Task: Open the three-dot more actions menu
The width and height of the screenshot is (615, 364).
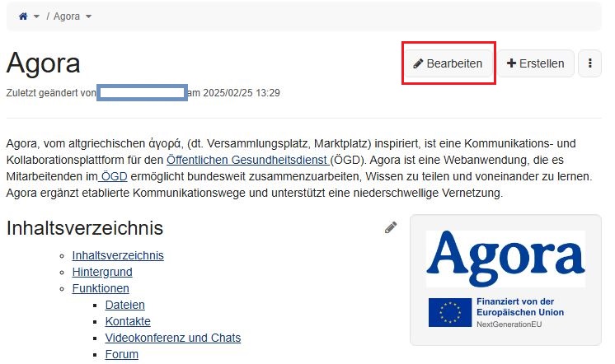Action: tap(590, 63)
